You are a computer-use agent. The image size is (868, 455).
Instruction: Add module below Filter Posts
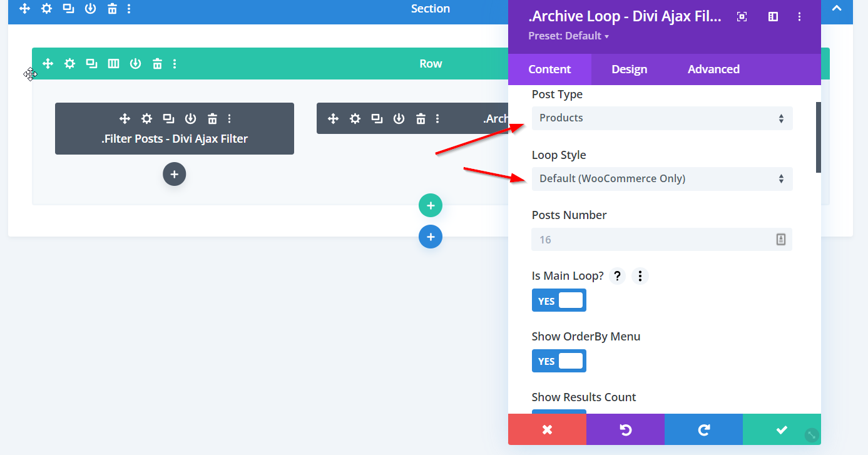[x=175, y=174]
